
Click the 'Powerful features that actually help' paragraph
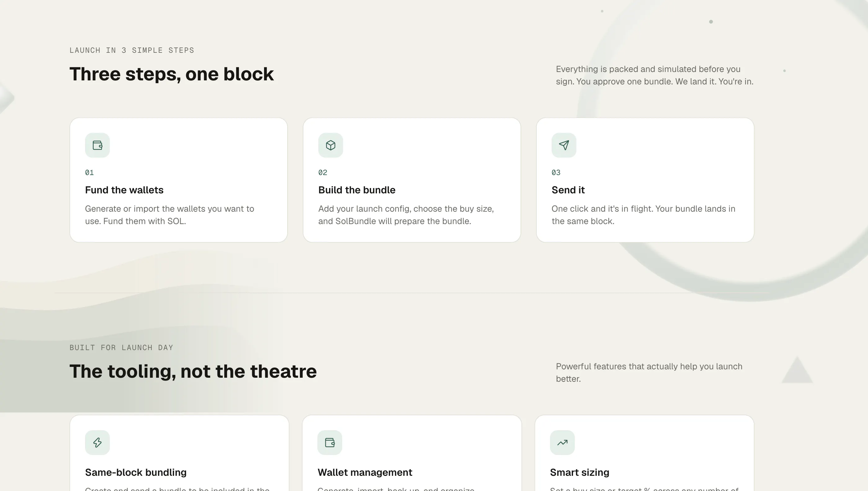click(x=649, y=372)
